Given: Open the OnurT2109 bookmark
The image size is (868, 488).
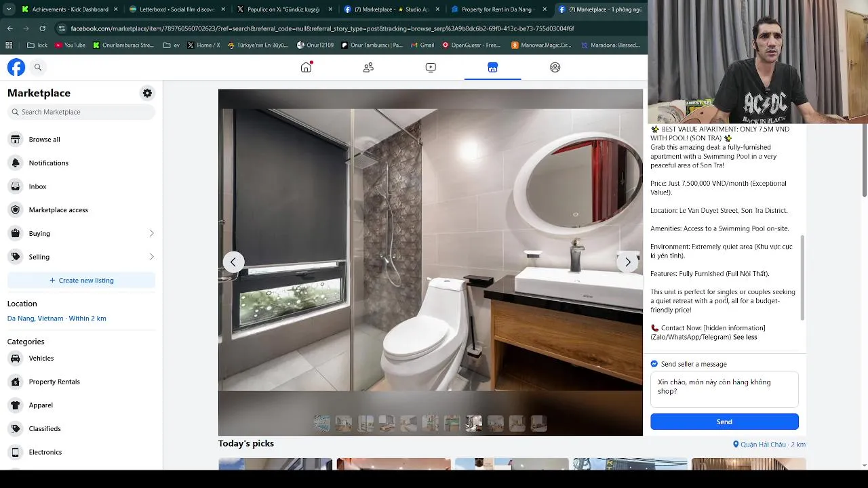Looking at the screenshot, I should point(315,45).
